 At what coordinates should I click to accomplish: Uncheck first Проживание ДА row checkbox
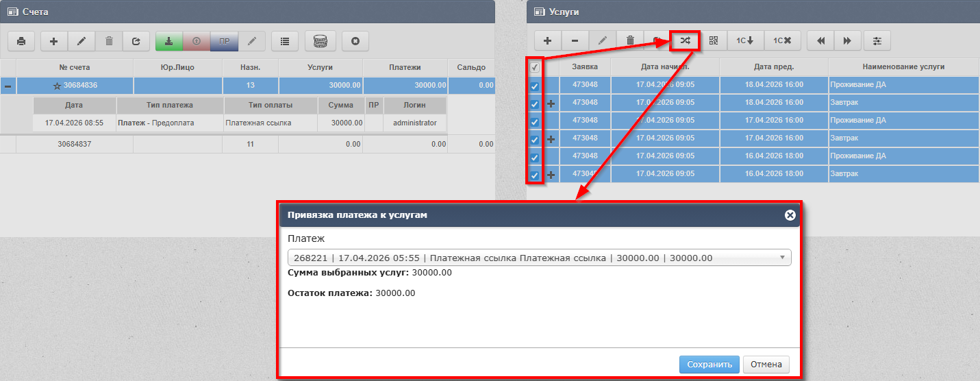[535, 86]
